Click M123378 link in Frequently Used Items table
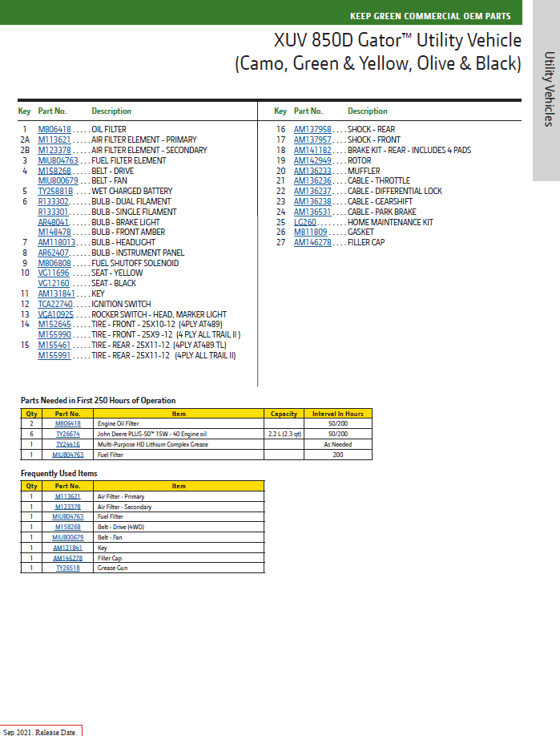This screenshot has height=736, width=560. (67, 507)
